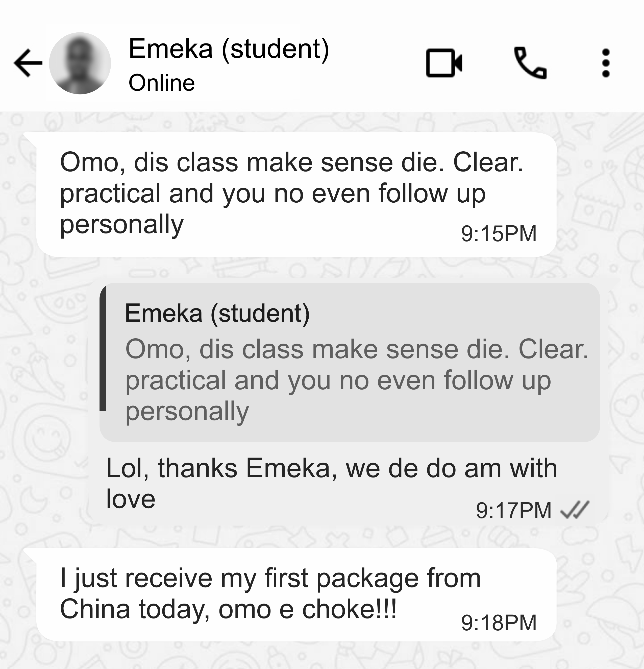This screenshot has width=644, height=669.
Task: Jump to original via quoted reply block
Action: coord(350,362)
